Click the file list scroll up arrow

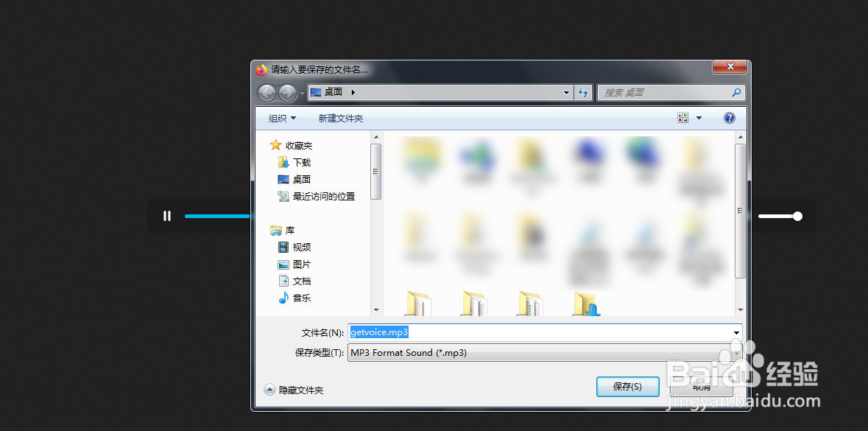(740, 136)
